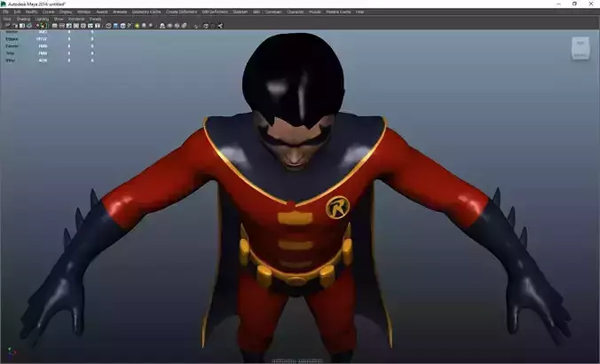
Task: Click the XYZ axis indicator in viewport
Action: 12,351
